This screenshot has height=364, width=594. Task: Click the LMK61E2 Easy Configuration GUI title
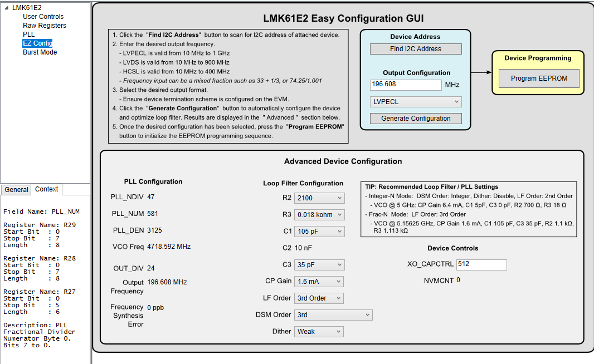pyautogui.click(x=343, y=18)
